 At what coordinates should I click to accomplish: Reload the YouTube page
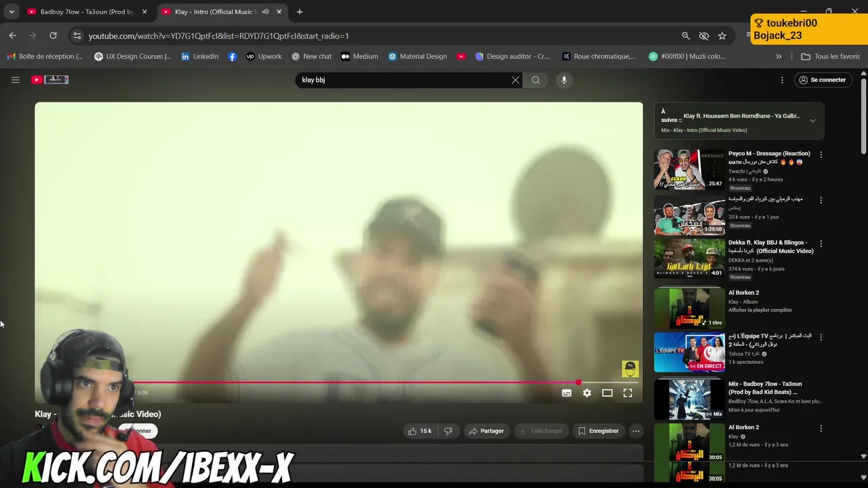click(53, 36)
